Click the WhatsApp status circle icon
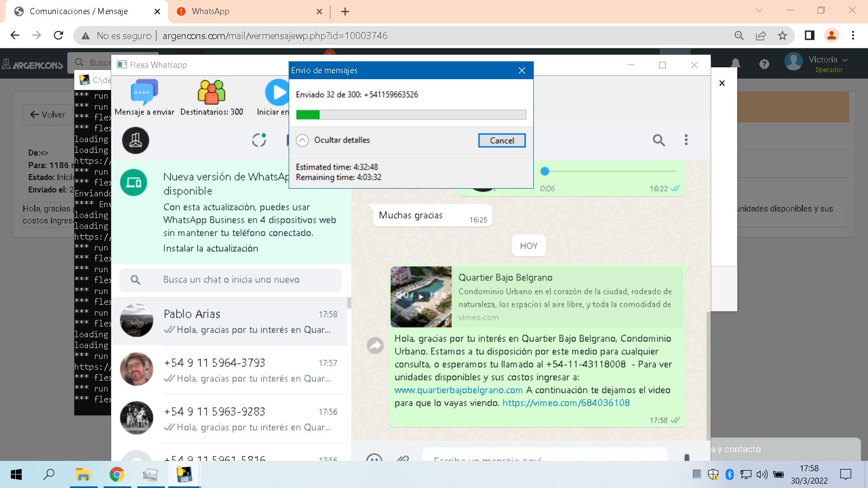The height and width of the screenshot is (488, 868). click(x=259, y=140)
